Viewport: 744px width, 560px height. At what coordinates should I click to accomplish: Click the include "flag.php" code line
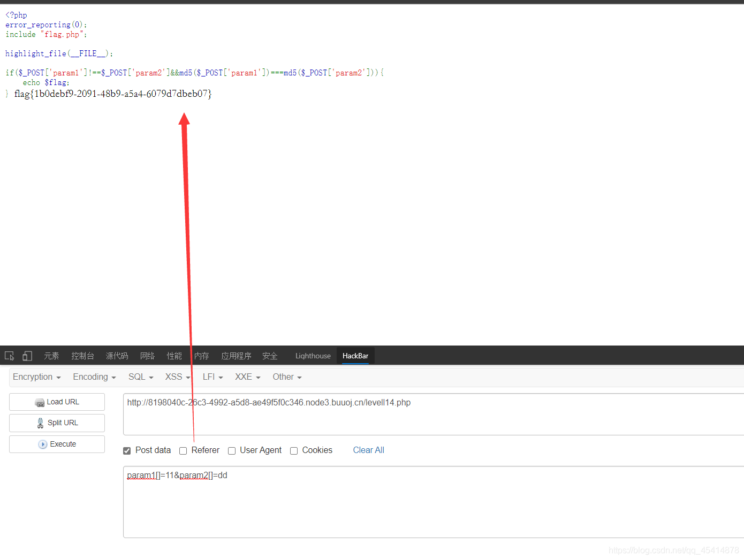(46, 34)
